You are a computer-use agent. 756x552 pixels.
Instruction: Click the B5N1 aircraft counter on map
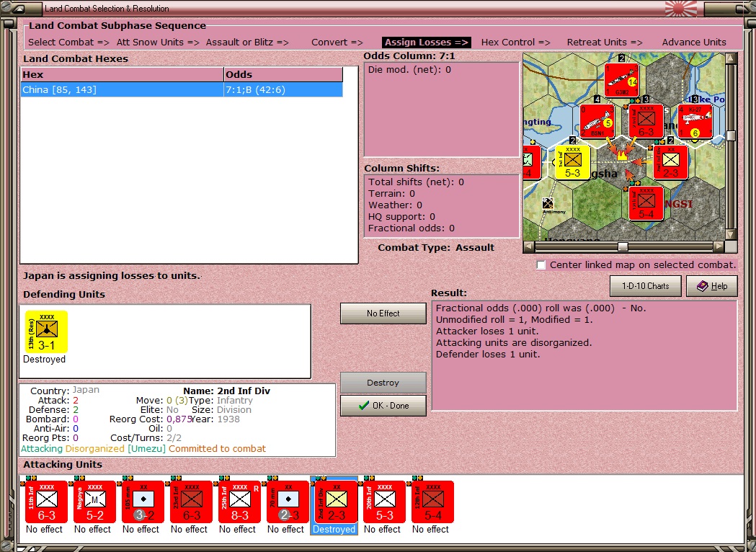tap(597, 121)
